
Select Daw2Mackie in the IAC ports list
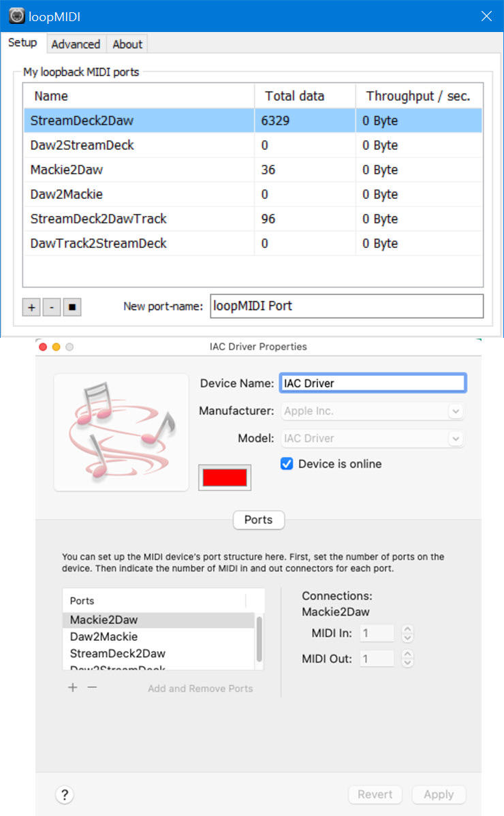(x=104, y=637)
